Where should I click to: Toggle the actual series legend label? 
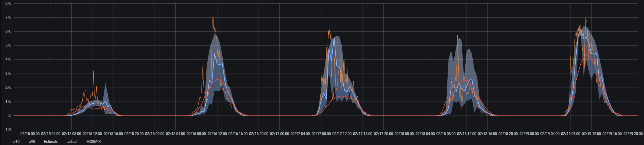(x=72, y=142)
